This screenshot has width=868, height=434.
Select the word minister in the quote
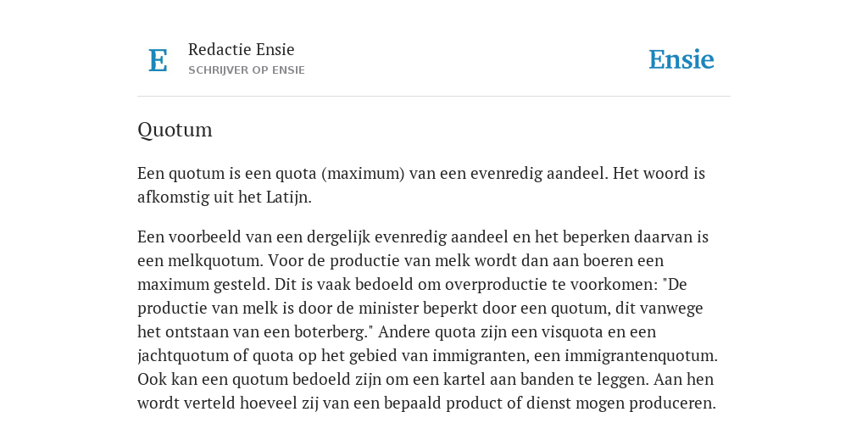pyautogui.click(x=383, y=308)
